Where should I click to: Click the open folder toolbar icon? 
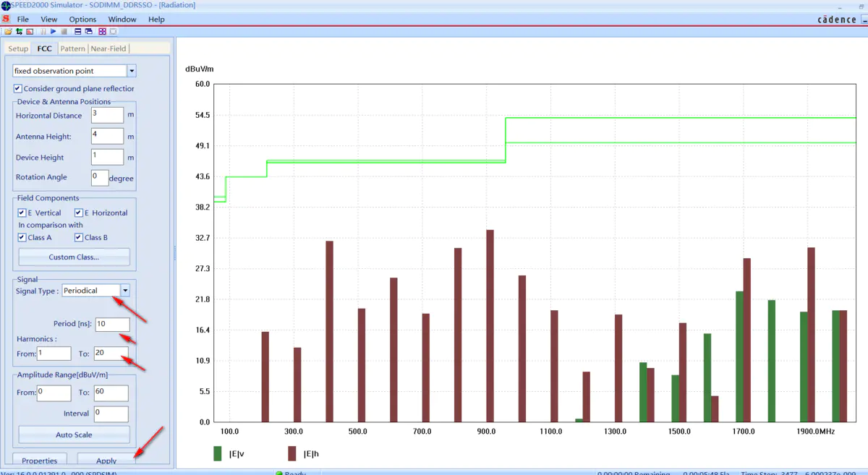tap(8, 32)
